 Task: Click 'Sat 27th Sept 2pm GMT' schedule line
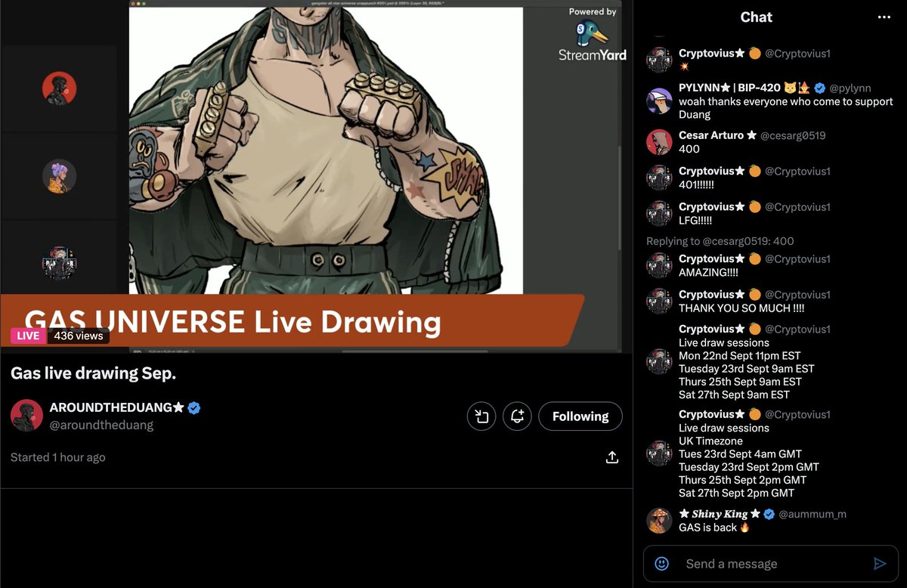[737, 493]
